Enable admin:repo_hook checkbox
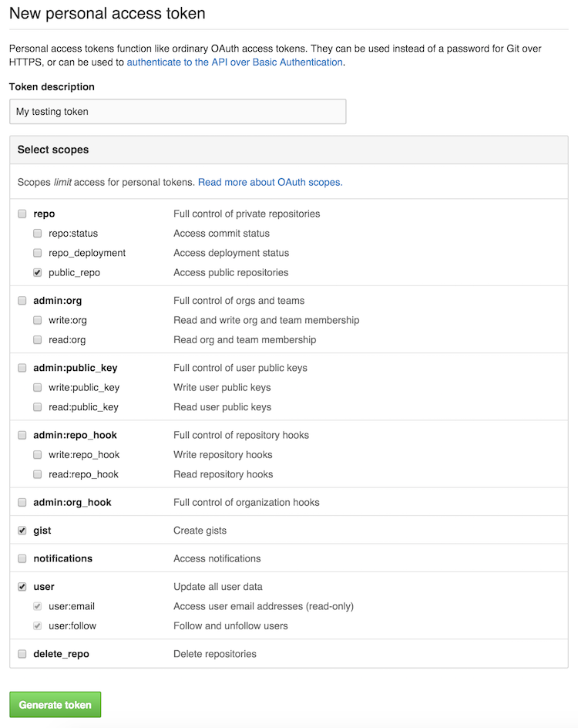 [x=22, y=435]
